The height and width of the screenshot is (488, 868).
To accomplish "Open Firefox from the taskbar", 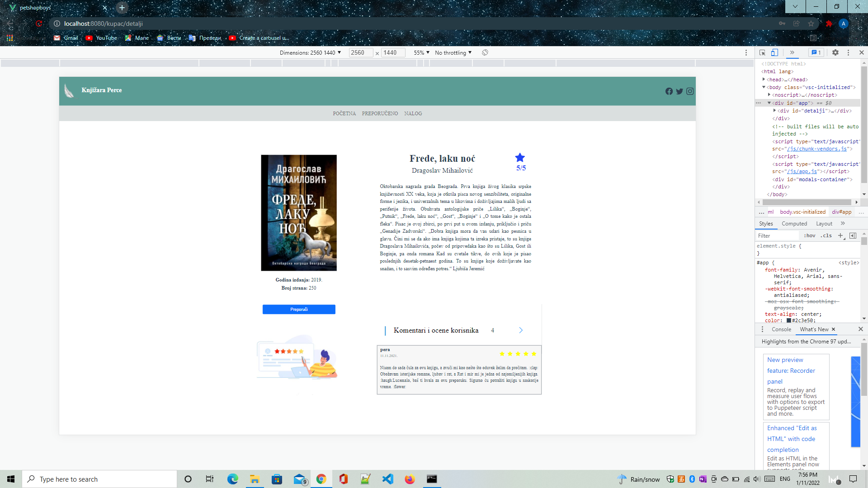I will (410, 479).
